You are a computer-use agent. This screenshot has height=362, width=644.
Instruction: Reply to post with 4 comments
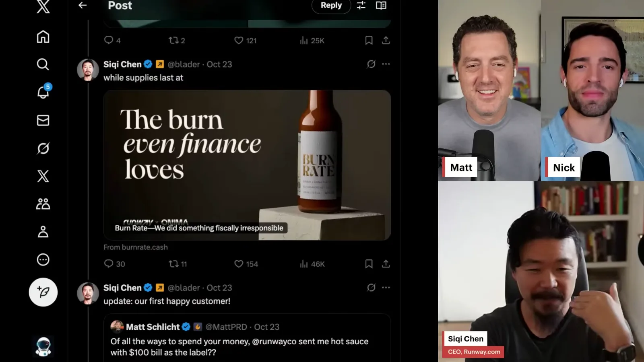click(112, 40)
